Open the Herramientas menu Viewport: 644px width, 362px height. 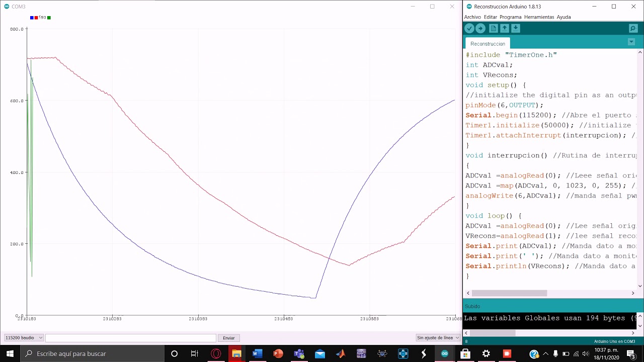(x=539, y=17)
